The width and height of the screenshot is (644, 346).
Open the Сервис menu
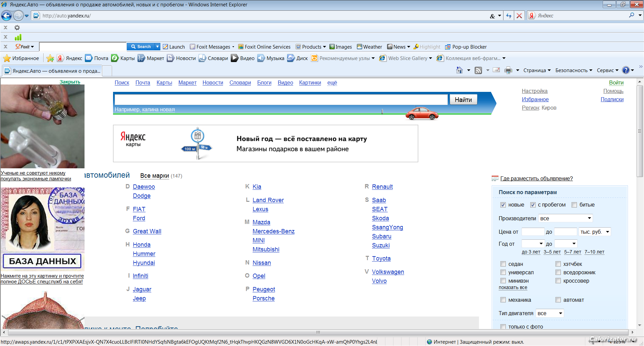pos(607,70)
